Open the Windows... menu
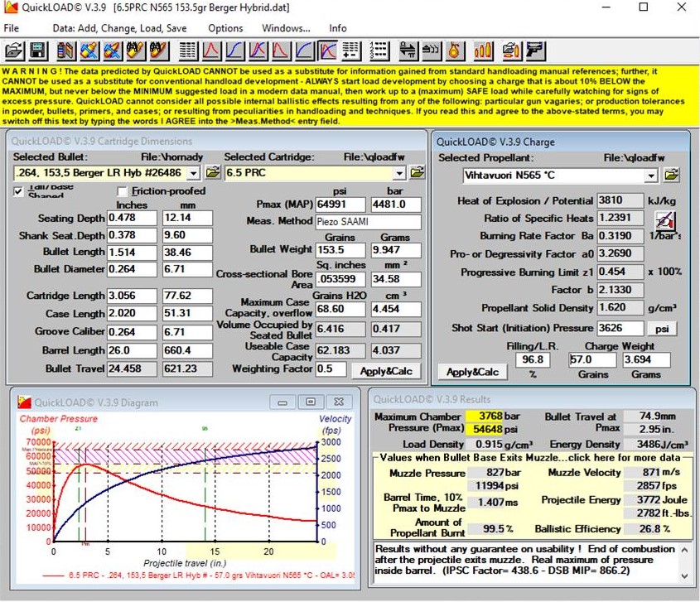This screenshot has width=700, height=602. point(286,28)
